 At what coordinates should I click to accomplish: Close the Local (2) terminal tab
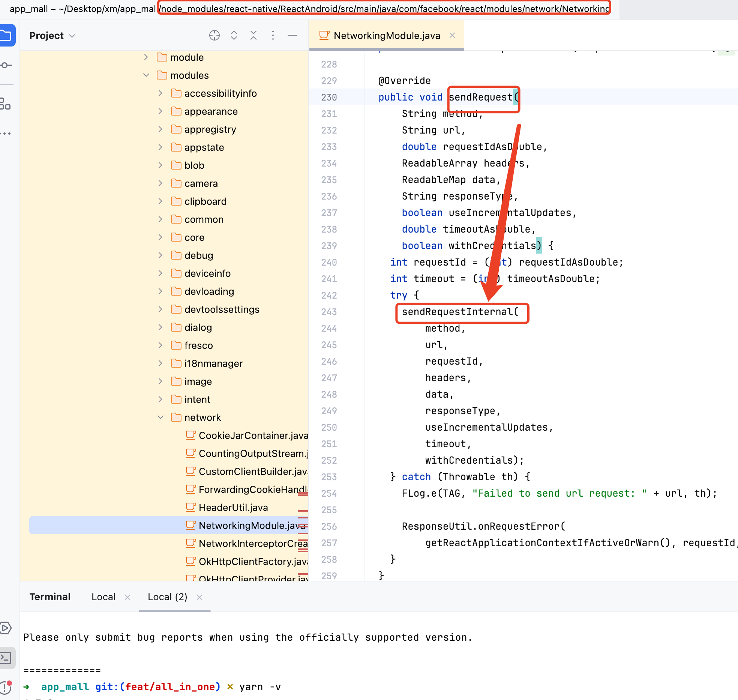[199, 597]
